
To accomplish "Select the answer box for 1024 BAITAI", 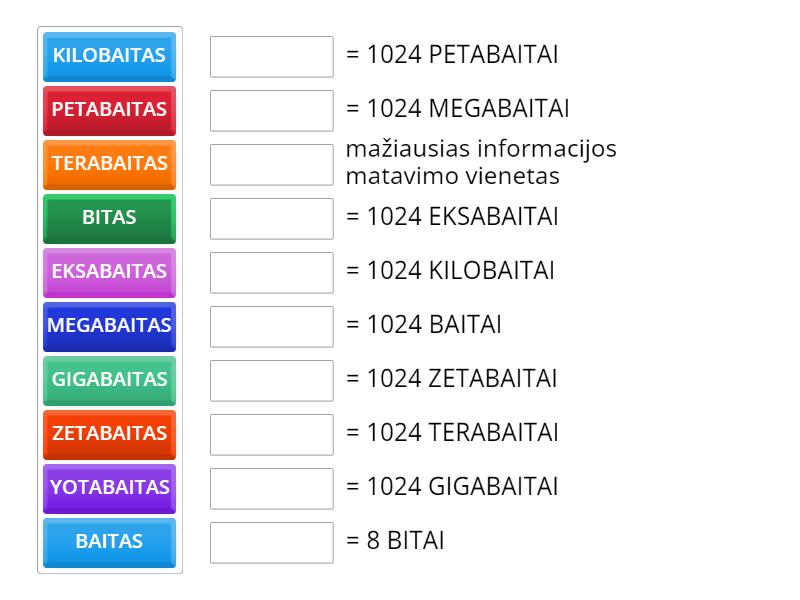I will 271,326.
